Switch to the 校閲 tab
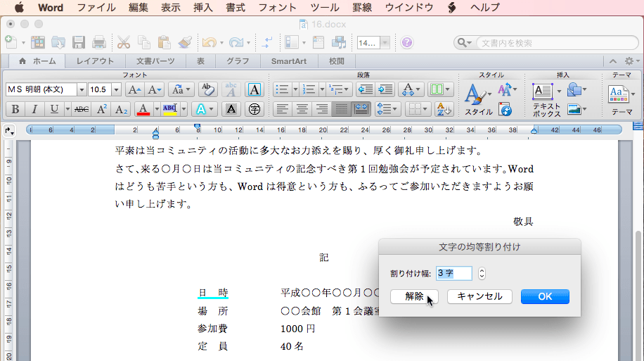644x361 pixels. click(336, 61)
